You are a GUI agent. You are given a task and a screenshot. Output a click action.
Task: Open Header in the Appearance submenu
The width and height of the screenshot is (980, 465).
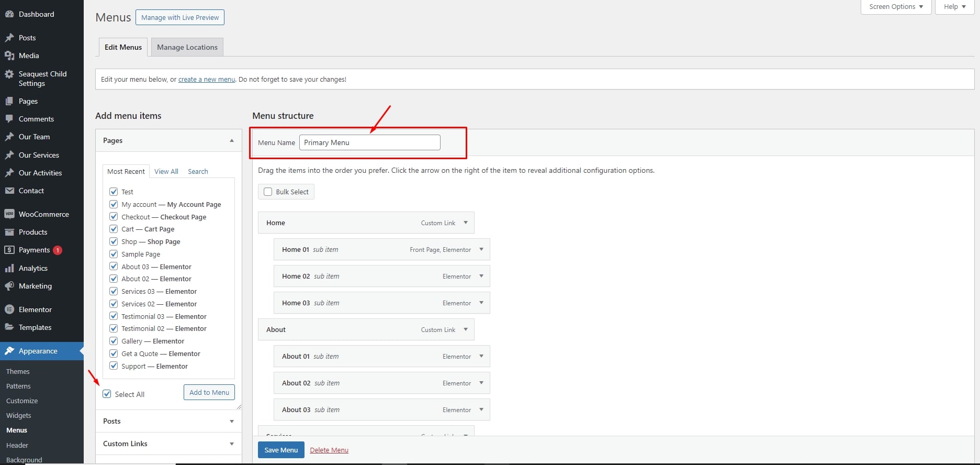pos(17,445)
